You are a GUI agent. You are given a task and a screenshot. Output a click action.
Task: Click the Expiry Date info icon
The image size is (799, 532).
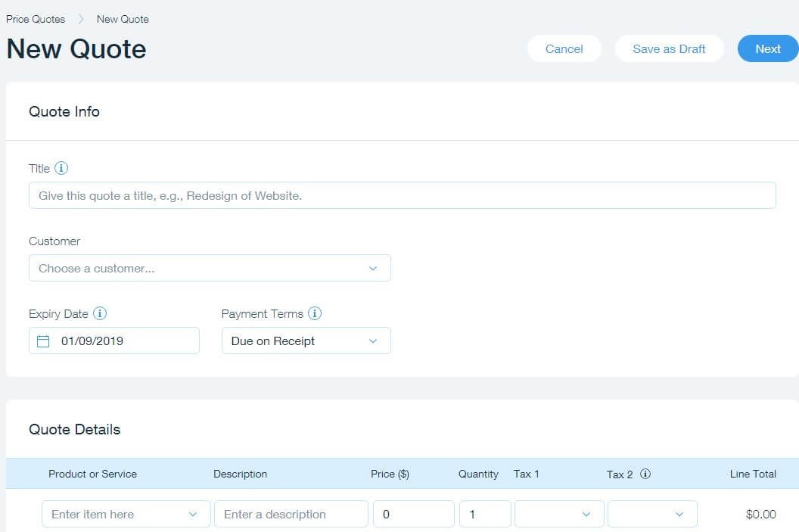click(x=100, y=313)
